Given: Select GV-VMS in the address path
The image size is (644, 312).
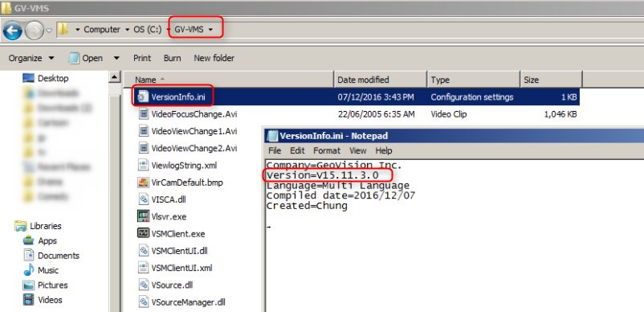Looking at the screenshot, I should [x=189, y=30].
